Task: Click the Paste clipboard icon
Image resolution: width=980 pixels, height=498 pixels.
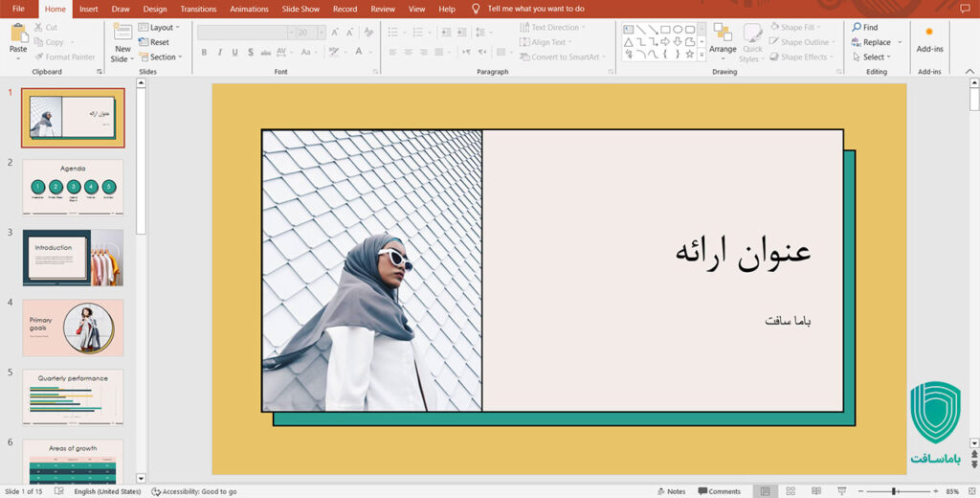Action: click(18, 34)
